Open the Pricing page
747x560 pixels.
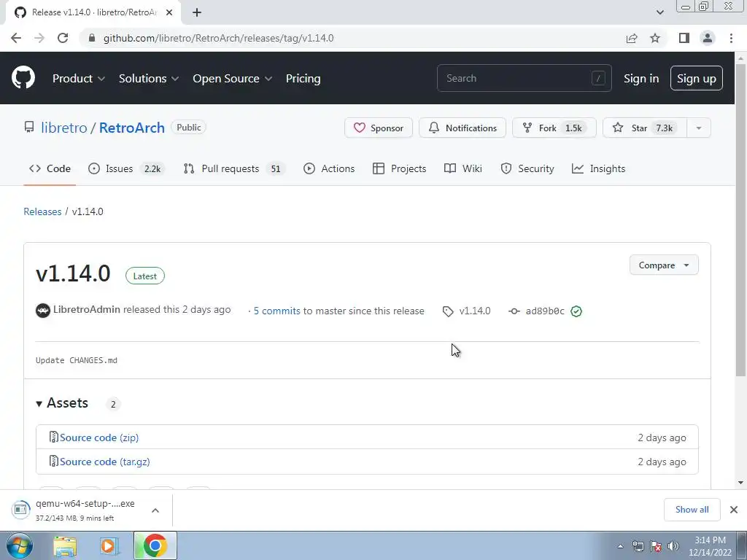[x=303, y=79]
